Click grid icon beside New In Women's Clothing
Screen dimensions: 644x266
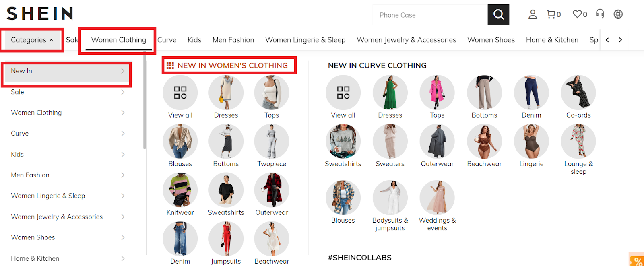tap(170, 65)
